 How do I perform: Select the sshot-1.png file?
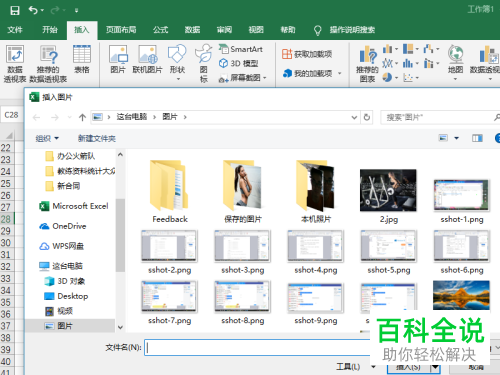(x=462, y=201)
